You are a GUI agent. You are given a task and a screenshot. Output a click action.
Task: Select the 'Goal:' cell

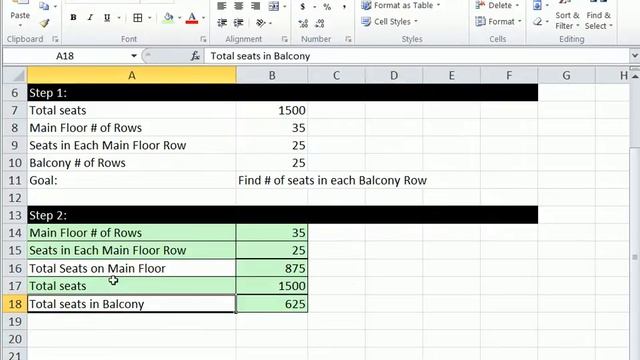131,180
